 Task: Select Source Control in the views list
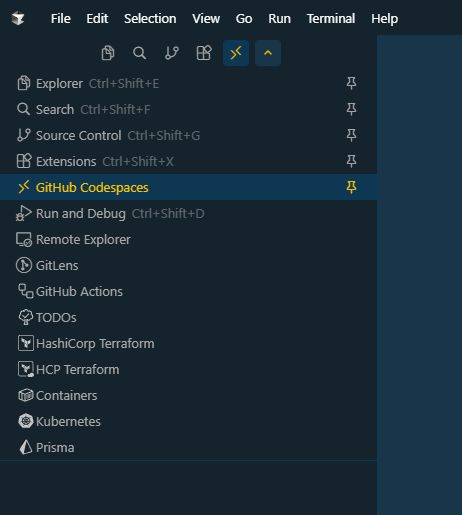[188, 135]
